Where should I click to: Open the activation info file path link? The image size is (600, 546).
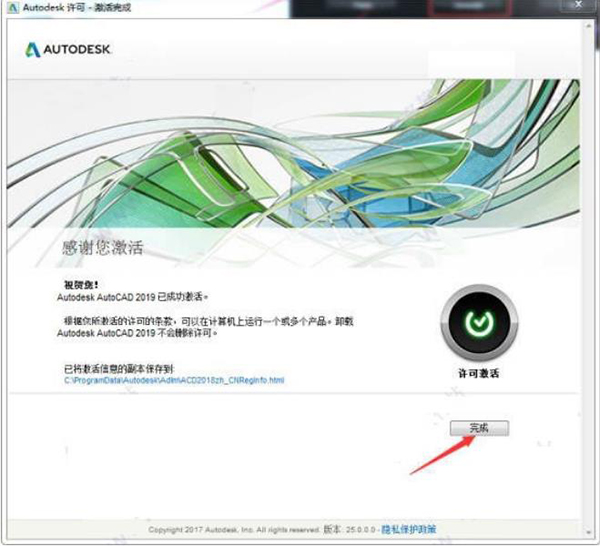click(174, 380)
